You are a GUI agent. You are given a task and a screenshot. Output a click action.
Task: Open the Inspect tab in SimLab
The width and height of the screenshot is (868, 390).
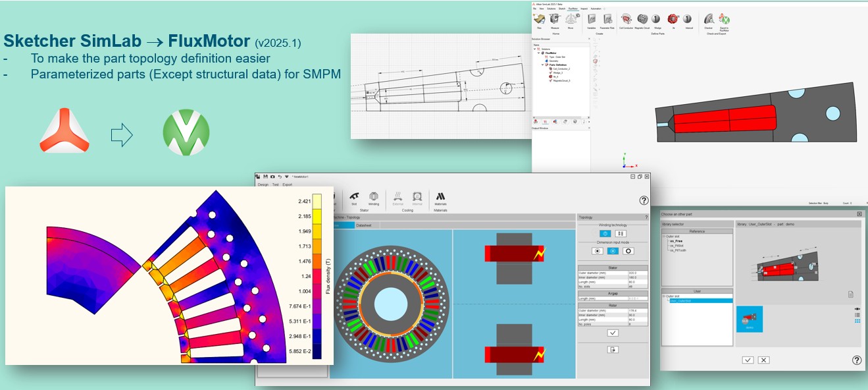click(x=584, y=9)
